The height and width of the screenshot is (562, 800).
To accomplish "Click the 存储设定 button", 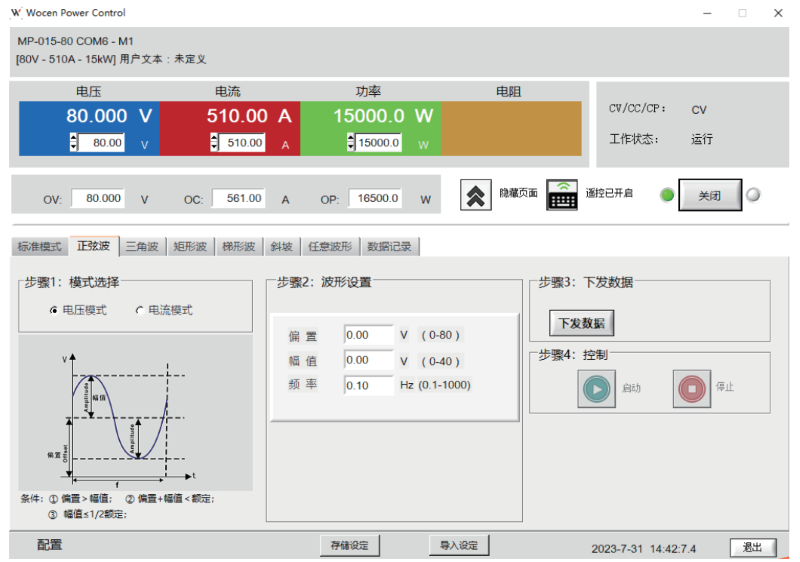I will 350,545.
